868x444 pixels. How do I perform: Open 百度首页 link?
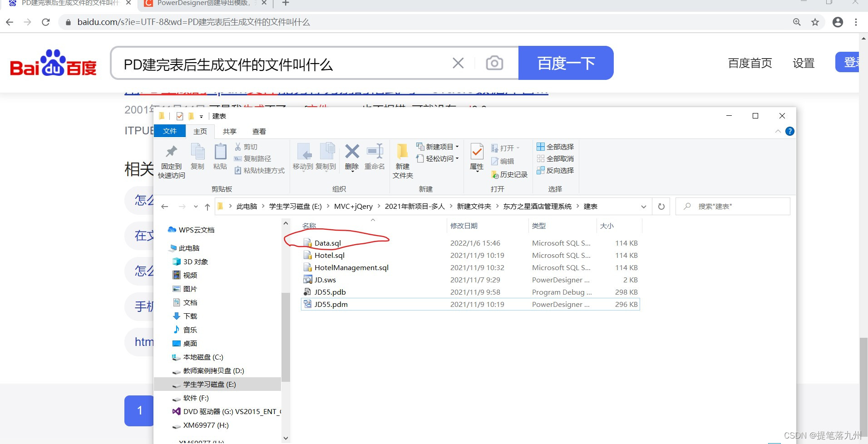(750, 63)
